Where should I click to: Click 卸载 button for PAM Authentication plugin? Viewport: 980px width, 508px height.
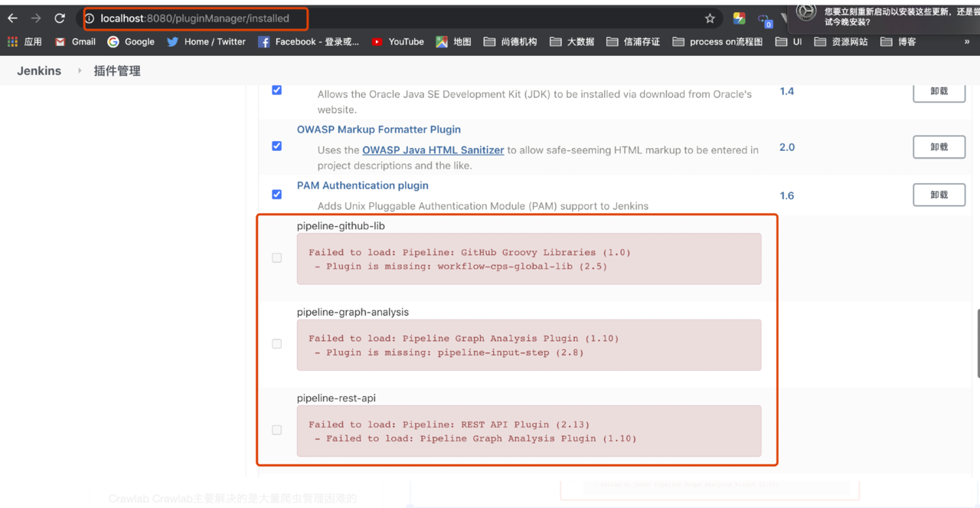[x=939, y=195]
